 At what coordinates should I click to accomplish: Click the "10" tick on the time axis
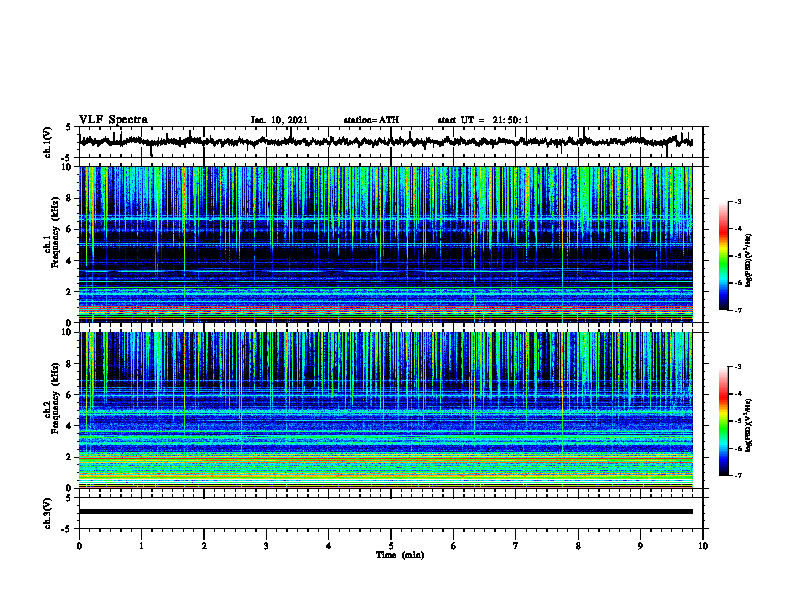click(x=703, y=546)
